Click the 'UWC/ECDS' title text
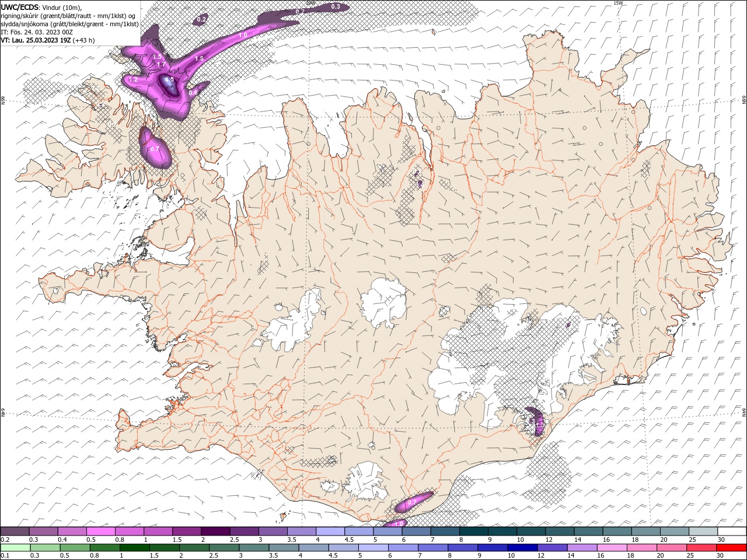Viewport: 747px width, 560px height. (x=20, y=7)
